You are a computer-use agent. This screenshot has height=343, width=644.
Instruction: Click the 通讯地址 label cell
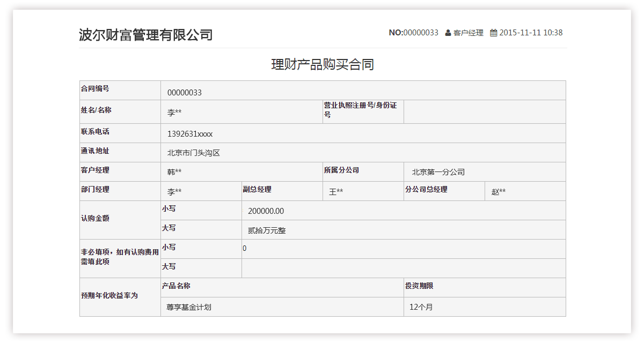pos(120,153)
